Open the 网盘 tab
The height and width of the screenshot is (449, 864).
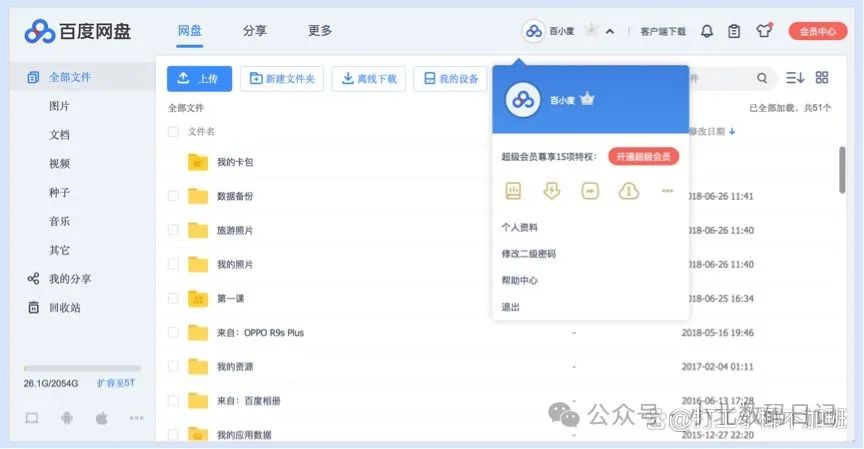click(190, 31)
